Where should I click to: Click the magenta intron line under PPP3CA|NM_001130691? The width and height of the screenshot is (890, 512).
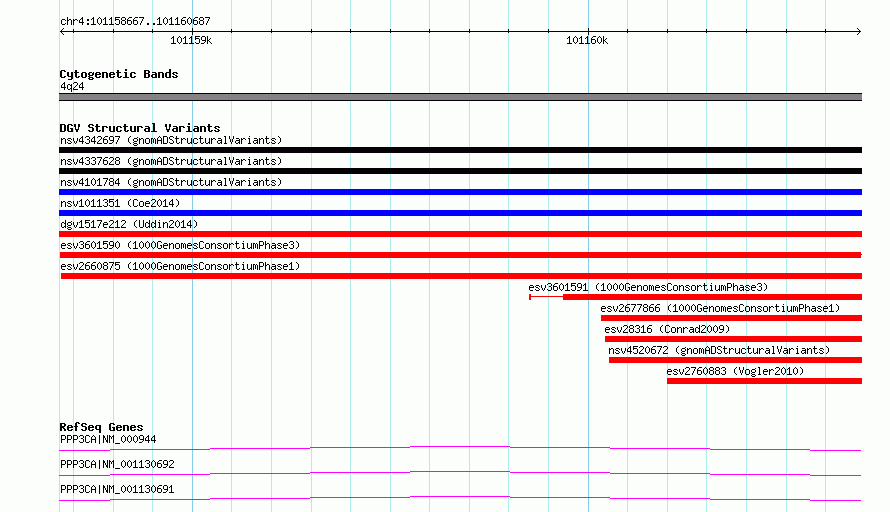(460, 498)
